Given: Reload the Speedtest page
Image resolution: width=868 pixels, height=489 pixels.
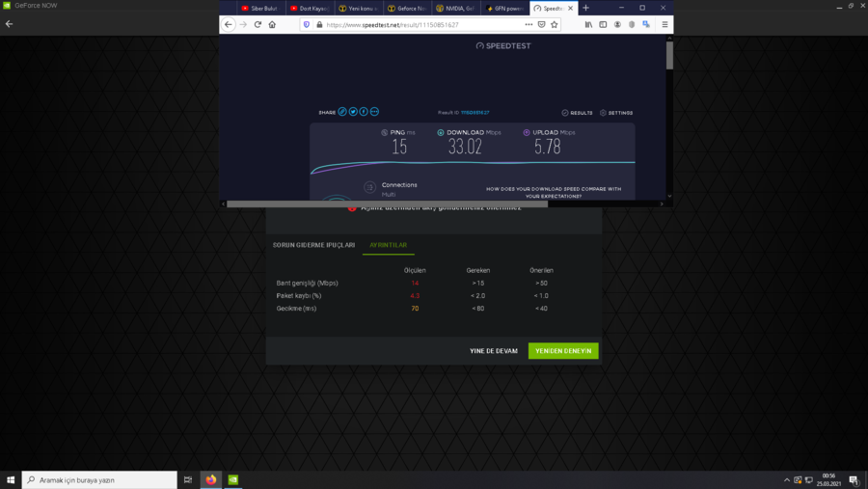Looking at the screenshot, I should [258, 24].
